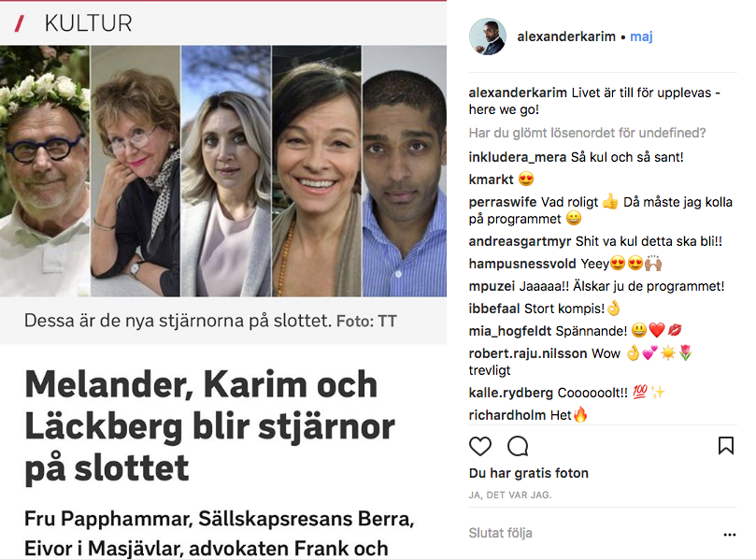Open the three-dot more options menu
Image resolution: width=756 pixels, height=560 pixels.
730,534
